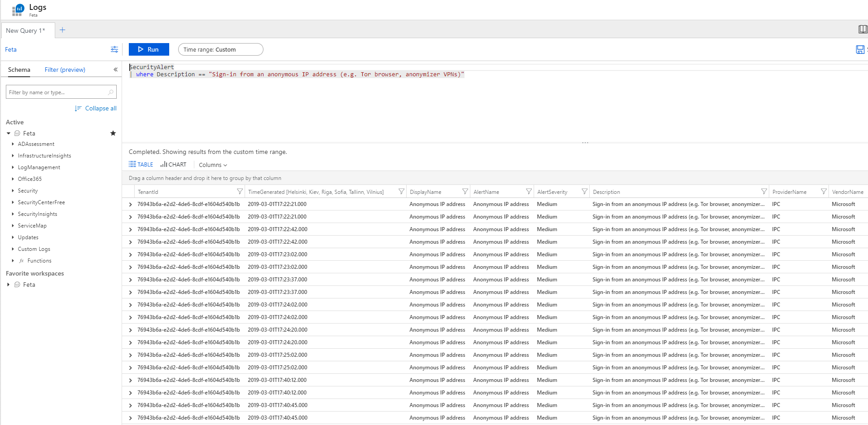
Task: Open the Time range Custom picker
Action: tap(221, 49)
